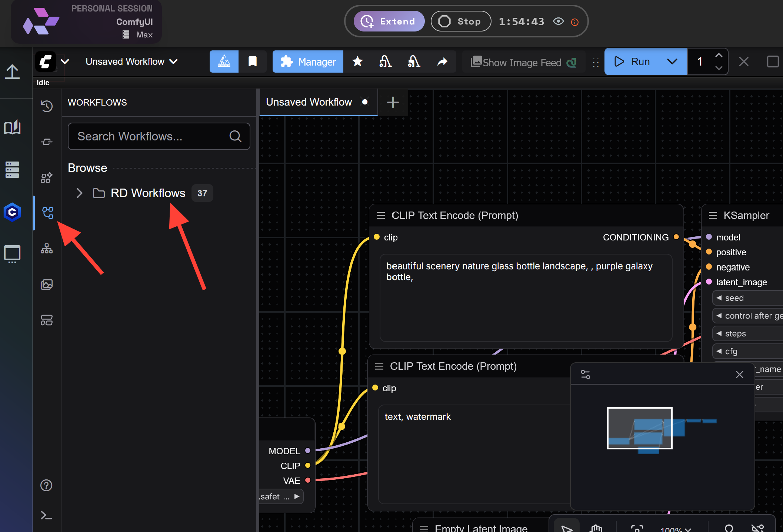The height and width of the screenshot is (532, 783).
Task: Open the Run button dropdown arrow
Action: [x=672, y=61]
